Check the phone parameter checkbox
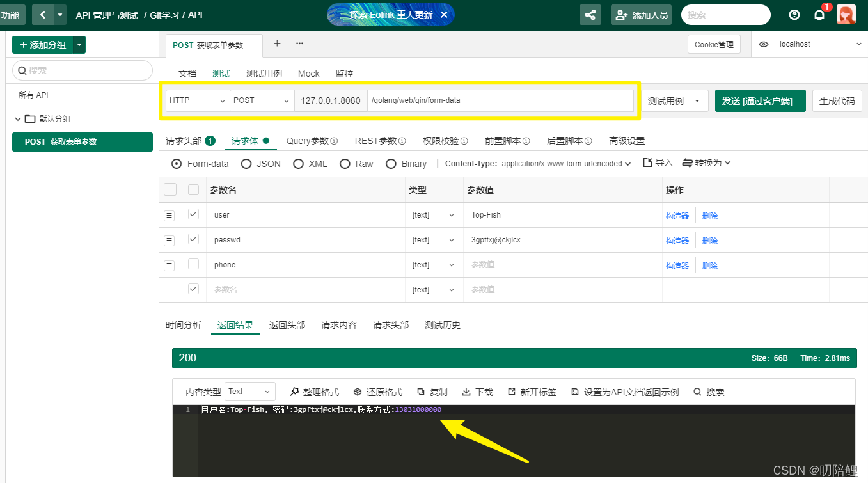 point(193,264)
